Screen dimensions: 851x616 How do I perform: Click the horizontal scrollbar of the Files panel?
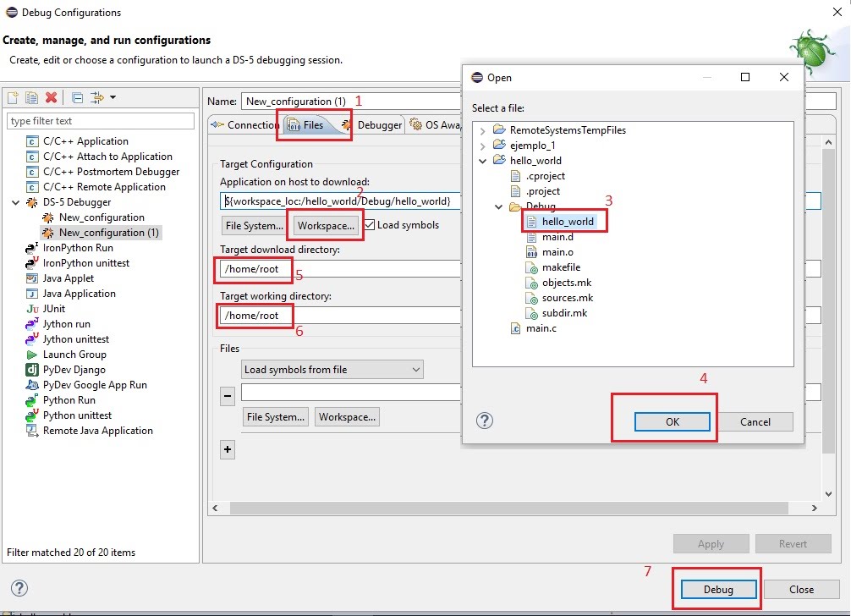click(508, 508)
